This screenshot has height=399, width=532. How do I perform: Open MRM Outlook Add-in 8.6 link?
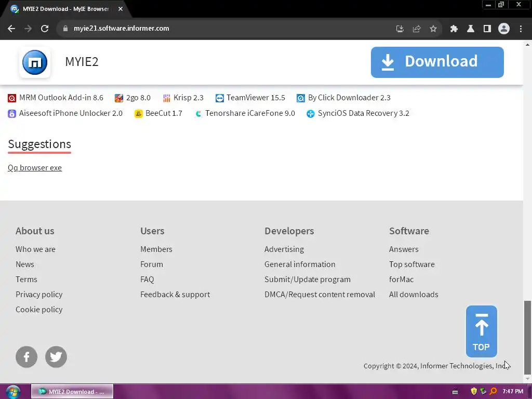(61, 98)
